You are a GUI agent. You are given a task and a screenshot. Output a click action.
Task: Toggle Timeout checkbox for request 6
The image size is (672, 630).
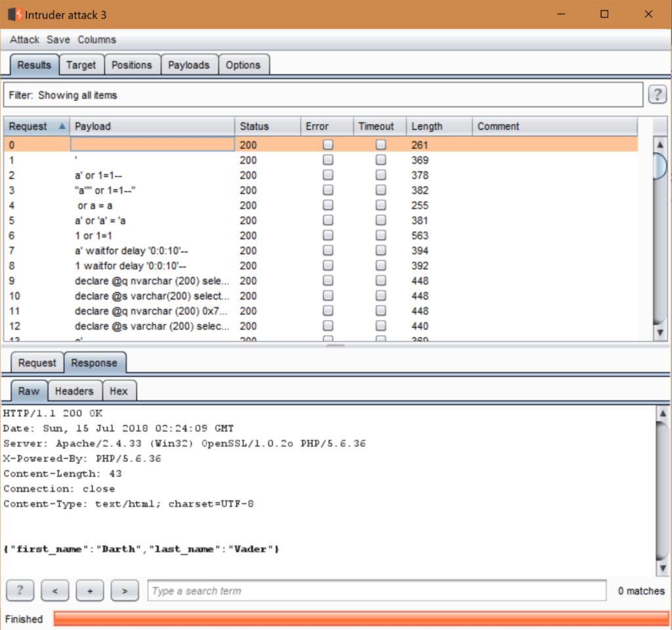tap(381, 236)
